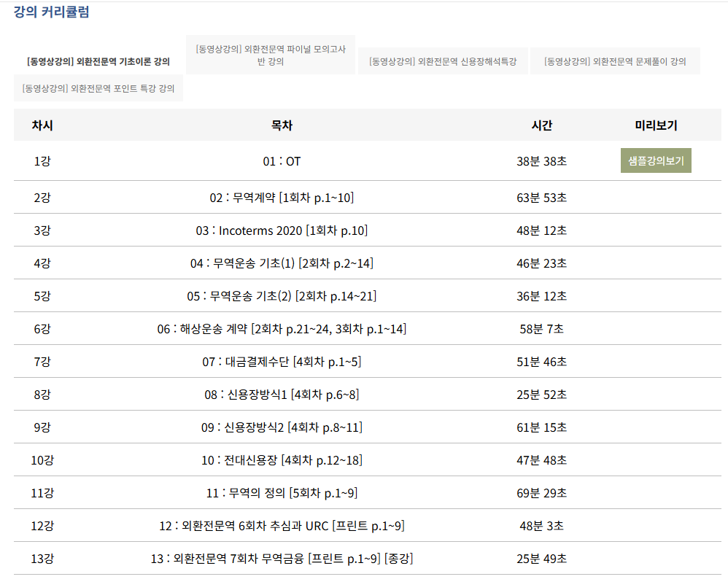Select the 13 : 7회차 무역금융 lecture

tap(282, 559)
